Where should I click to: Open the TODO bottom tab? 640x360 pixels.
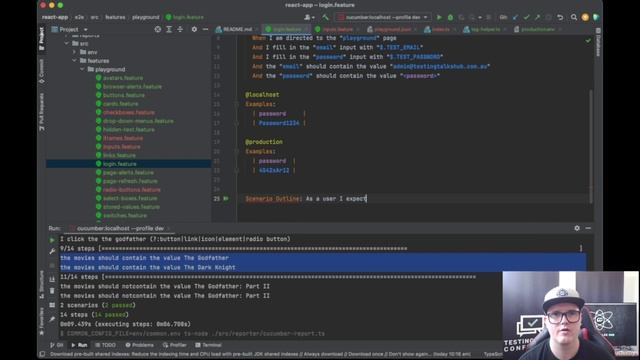click(105, 345)
